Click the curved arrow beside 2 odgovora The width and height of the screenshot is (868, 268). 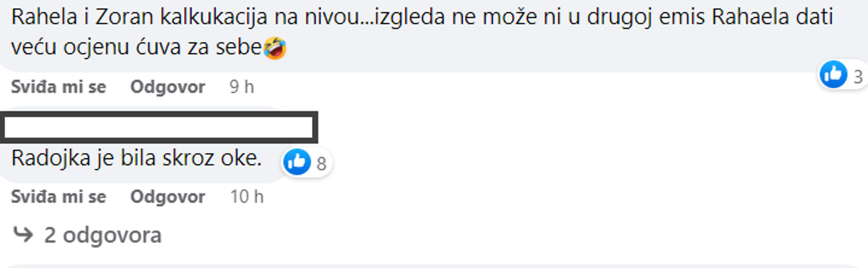[23, 234]
